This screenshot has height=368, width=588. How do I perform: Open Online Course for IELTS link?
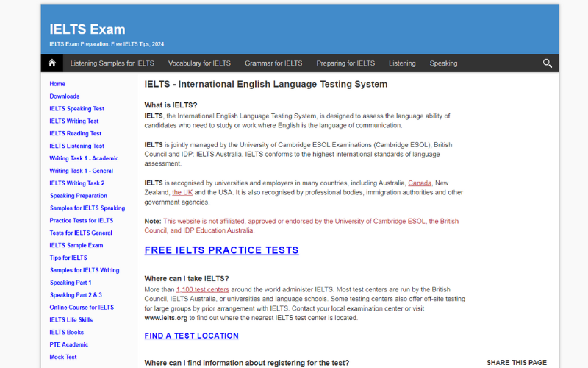82,308
